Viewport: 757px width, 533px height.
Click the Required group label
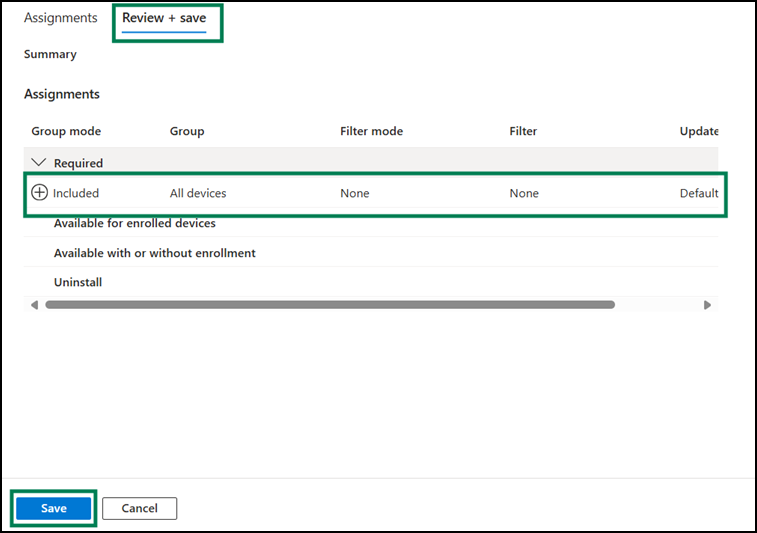(78, 163)
